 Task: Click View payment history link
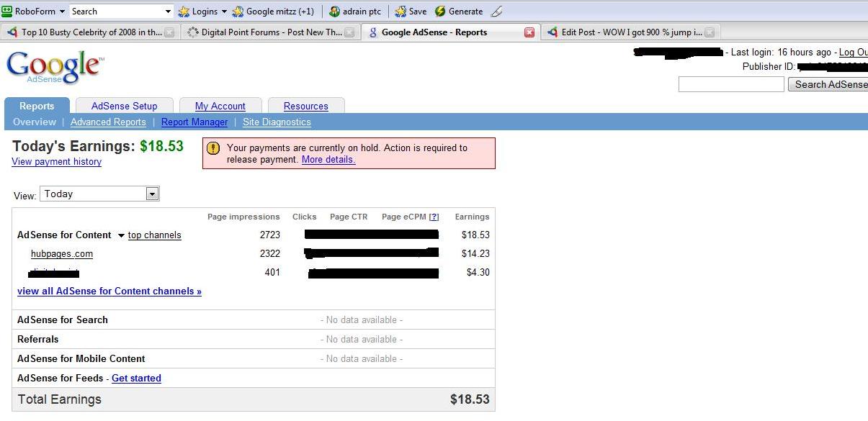pos(57,162)
